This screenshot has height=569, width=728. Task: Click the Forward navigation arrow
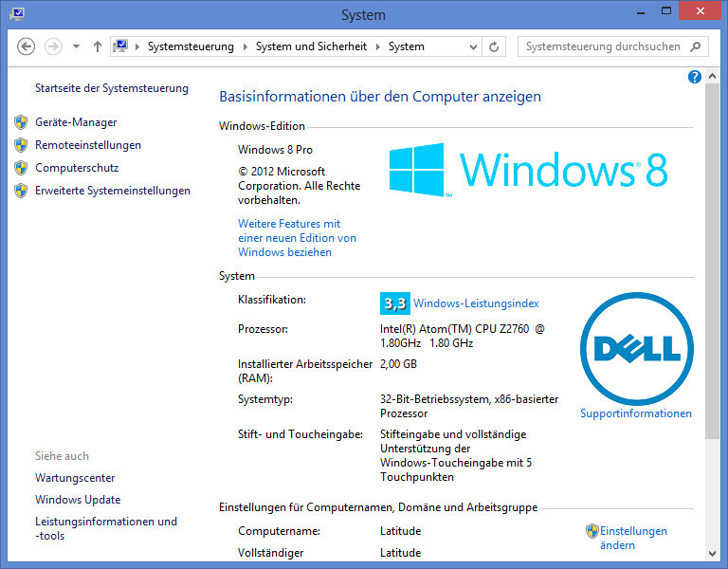coord(53,46)
